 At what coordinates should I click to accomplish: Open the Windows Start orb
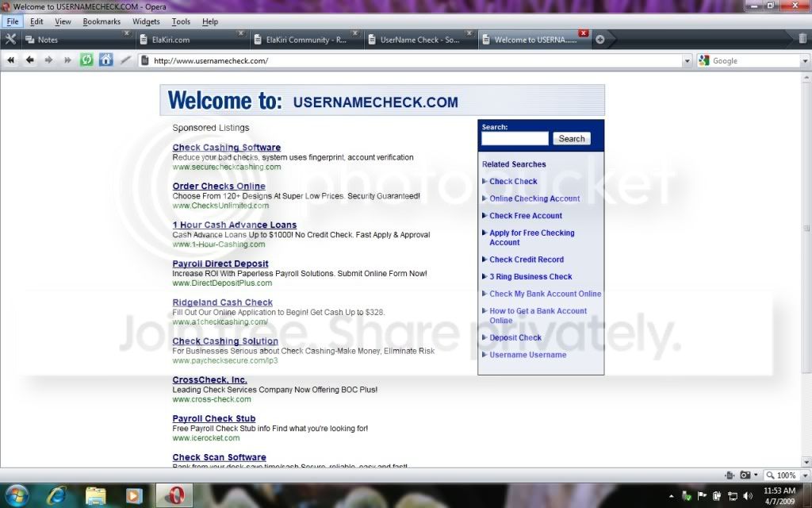tap(17, 496)
